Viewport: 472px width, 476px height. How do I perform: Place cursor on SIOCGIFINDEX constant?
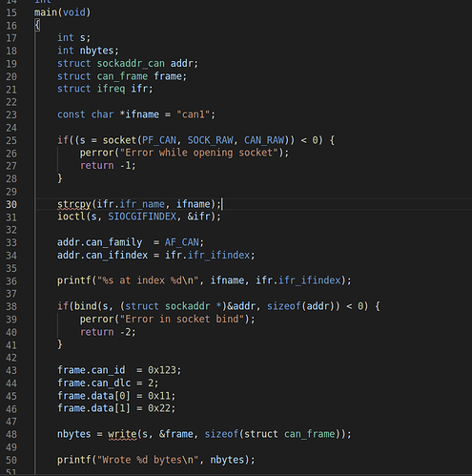click(x=142, y=217)
